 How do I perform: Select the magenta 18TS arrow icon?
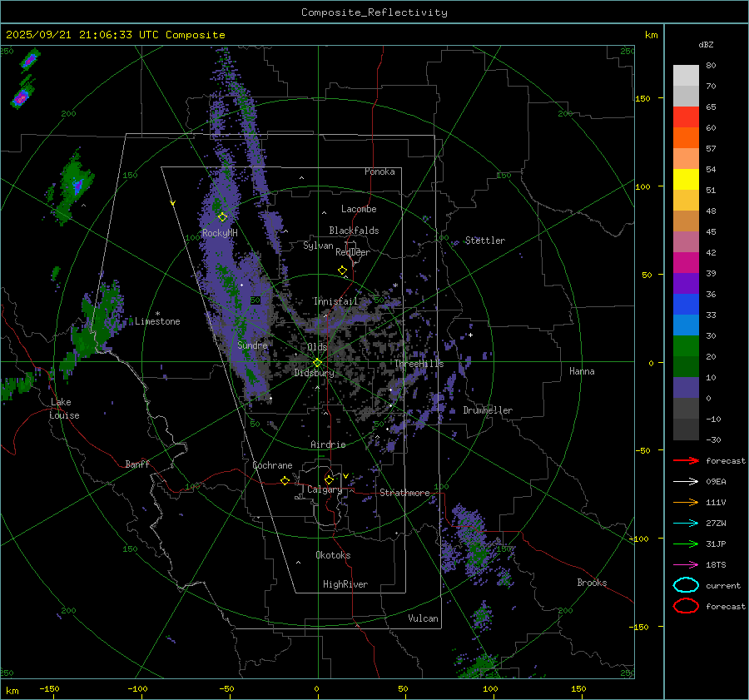click(686, 564)
